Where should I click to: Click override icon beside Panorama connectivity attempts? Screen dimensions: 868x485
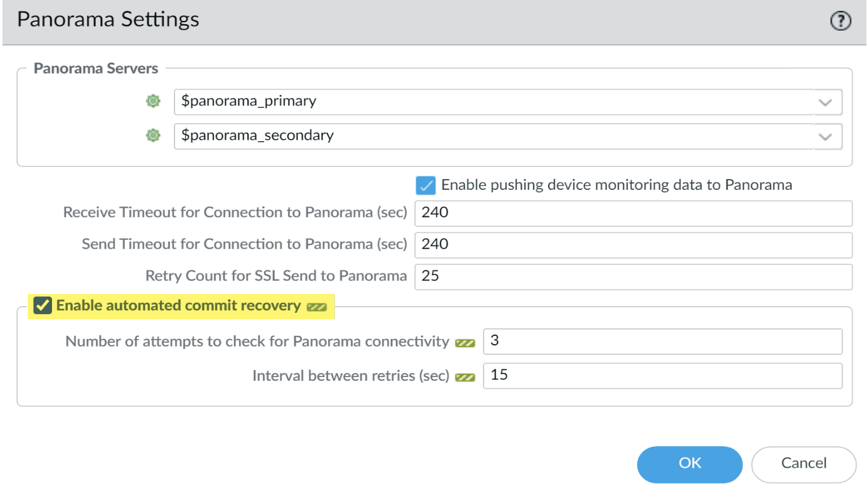pos(465,343)
